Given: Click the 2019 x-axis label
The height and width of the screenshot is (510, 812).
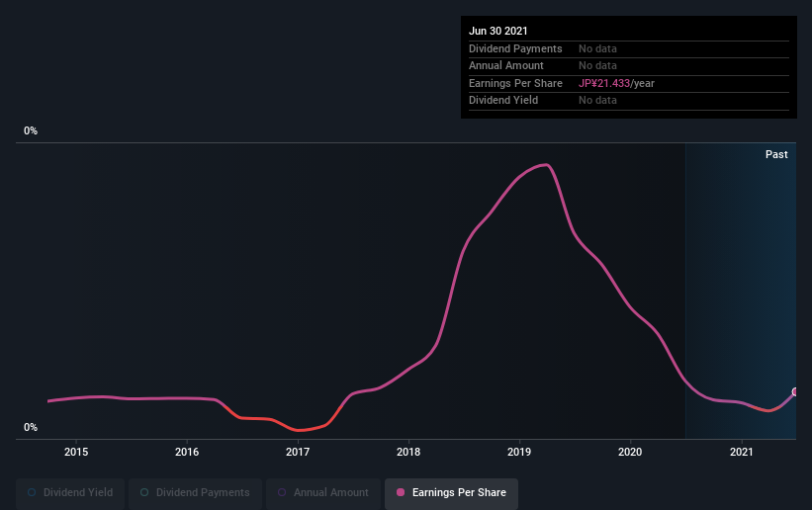Looking at the screenshot, I should point(519,452).
